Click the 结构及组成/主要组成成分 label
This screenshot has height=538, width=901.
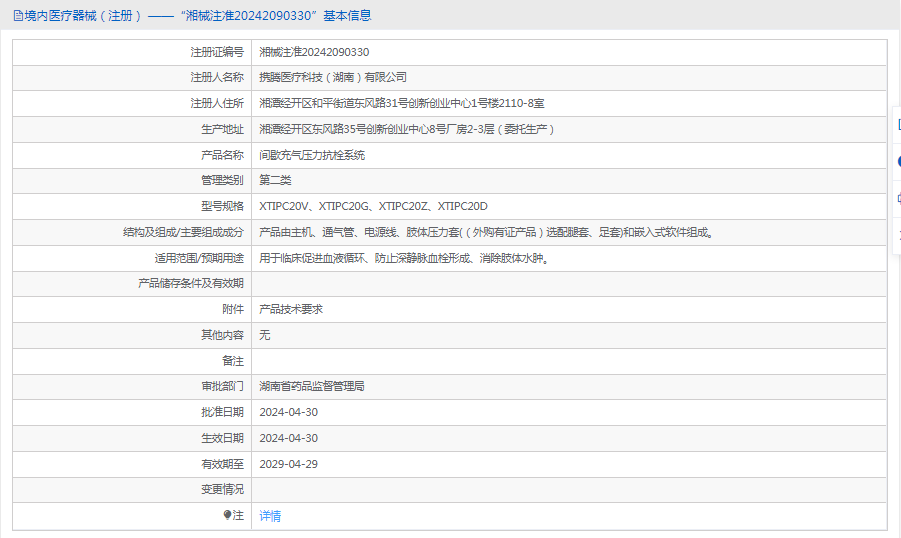pyautogui.click(x=183, y=232)
